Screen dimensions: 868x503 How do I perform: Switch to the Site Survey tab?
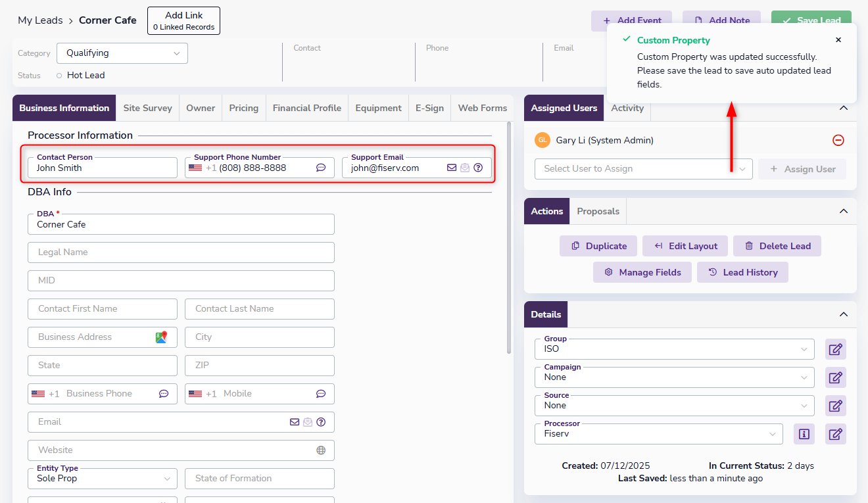tap(147, 108)
